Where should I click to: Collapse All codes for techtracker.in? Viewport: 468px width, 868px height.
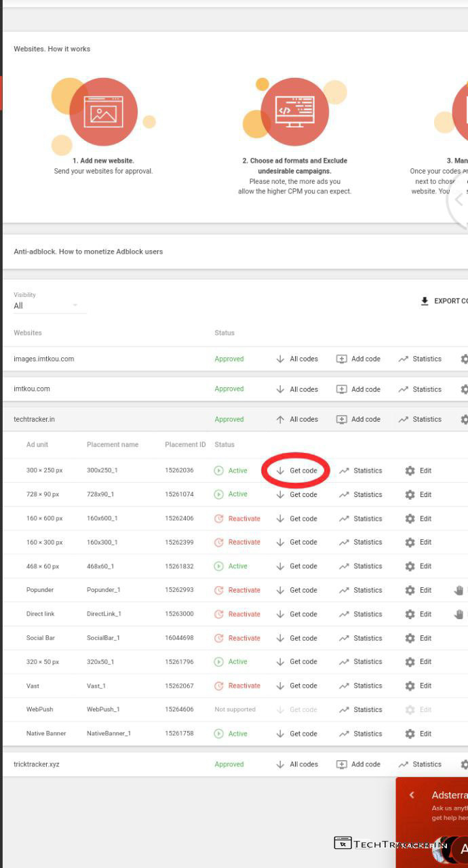click(x=296, y=419)
